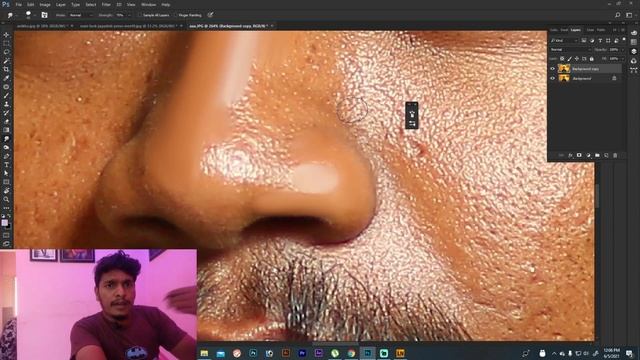Select the Path Selection tool

pyautogui.click(x=6, y=173)
